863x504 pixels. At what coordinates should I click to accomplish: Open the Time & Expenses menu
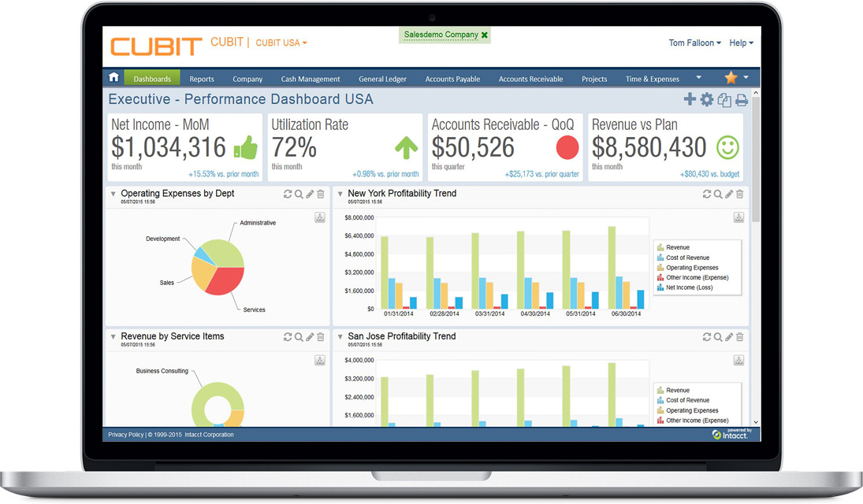653,79
